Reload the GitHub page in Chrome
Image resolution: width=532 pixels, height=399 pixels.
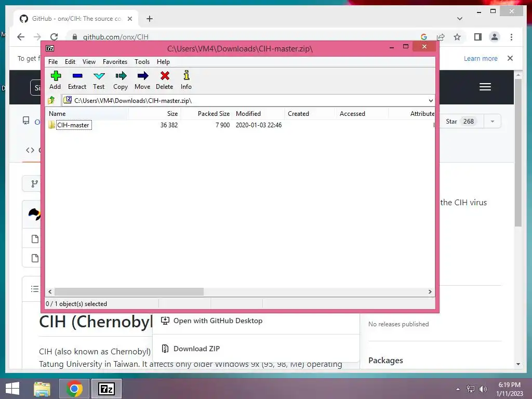(x=54, y=37)
